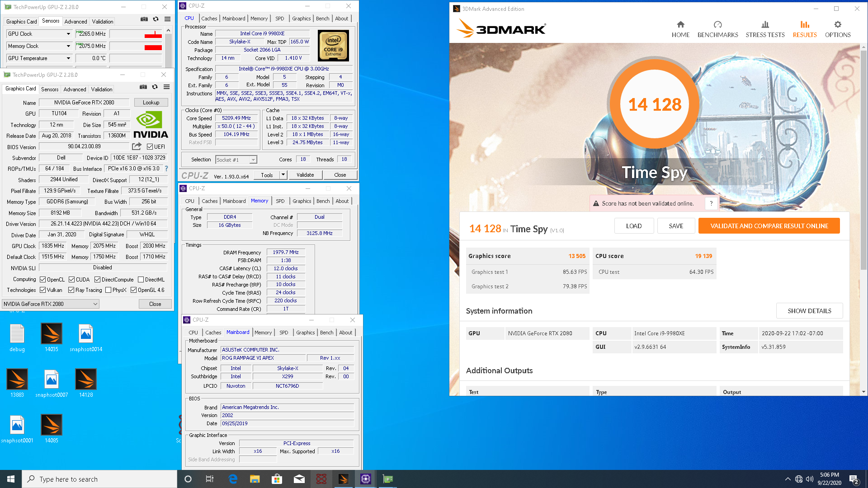Click the GPU Clock red sensor graph

click(136, 34)
